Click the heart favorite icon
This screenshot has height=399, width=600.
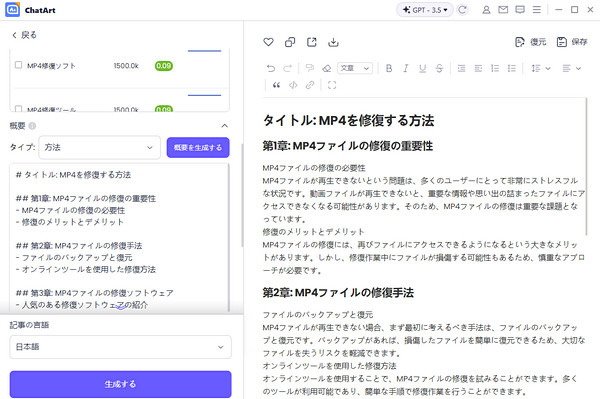point(268,42)
